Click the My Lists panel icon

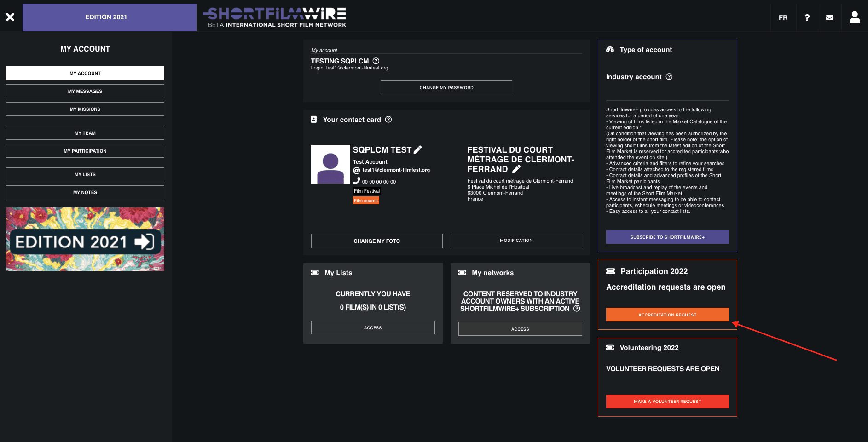[315, 273]
